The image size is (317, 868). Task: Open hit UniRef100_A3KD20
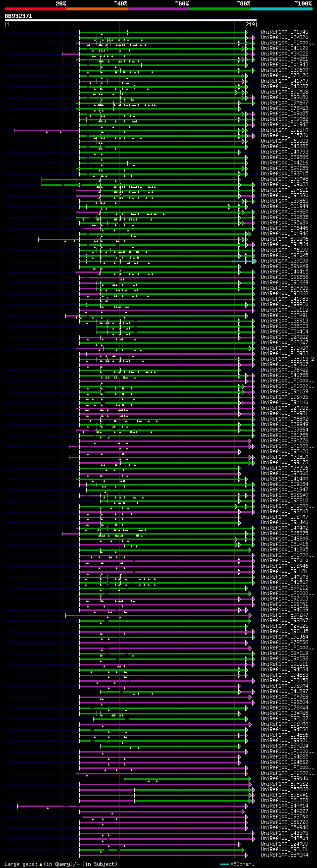pos(284,38)
